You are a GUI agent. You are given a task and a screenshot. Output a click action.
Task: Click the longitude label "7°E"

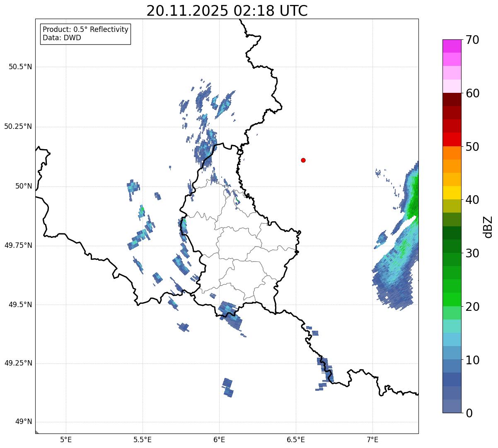(x=373, y=439)
